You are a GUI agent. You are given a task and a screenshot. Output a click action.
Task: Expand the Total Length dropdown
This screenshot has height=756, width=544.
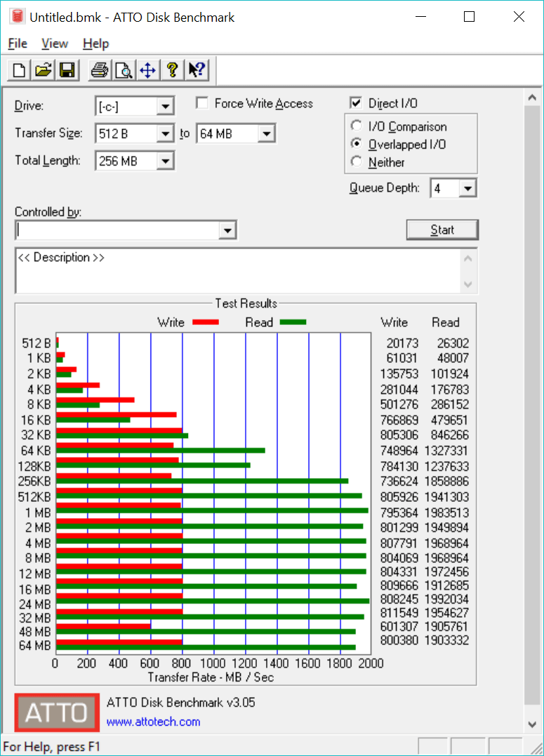click(x=165, y=161)
